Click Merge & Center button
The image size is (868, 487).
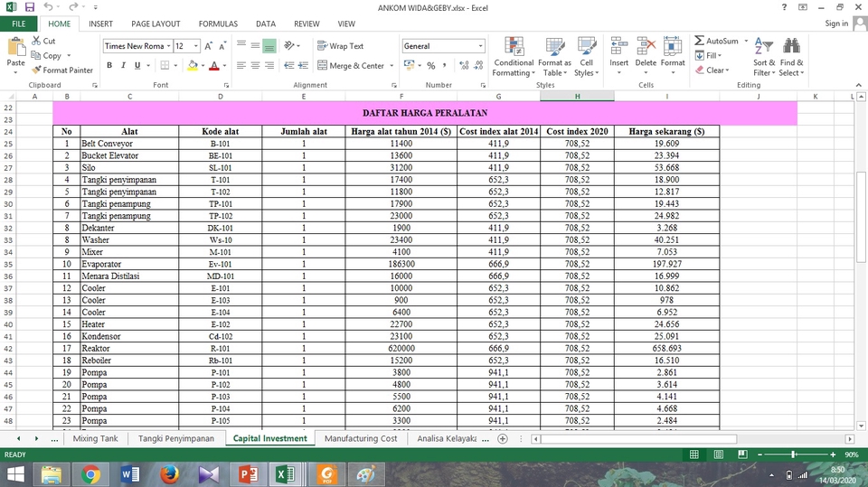(351, 65)
